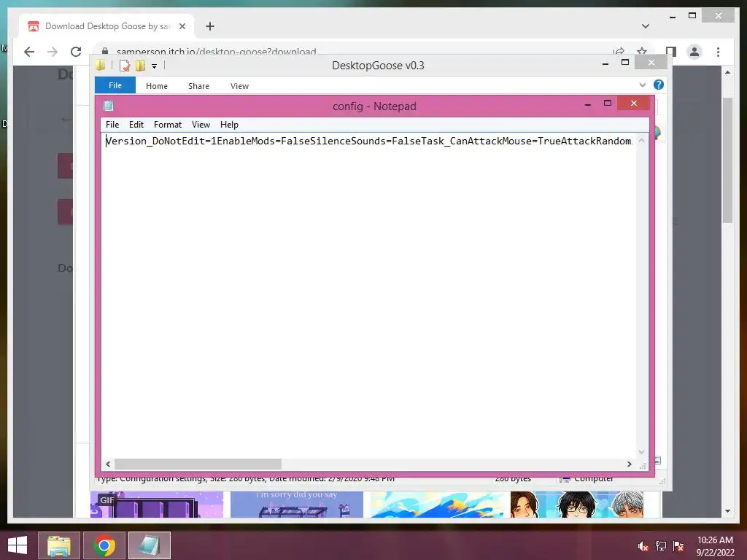747x560 pixels.
Task: Click New folder icon in explorer quick access toolbar
Action: [140, 66]
